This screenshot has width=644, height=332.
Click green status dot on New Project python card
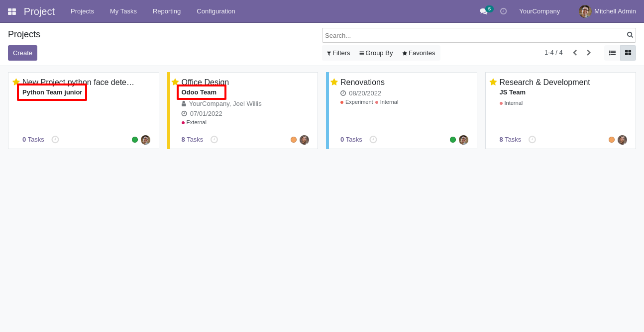[135, 140]
